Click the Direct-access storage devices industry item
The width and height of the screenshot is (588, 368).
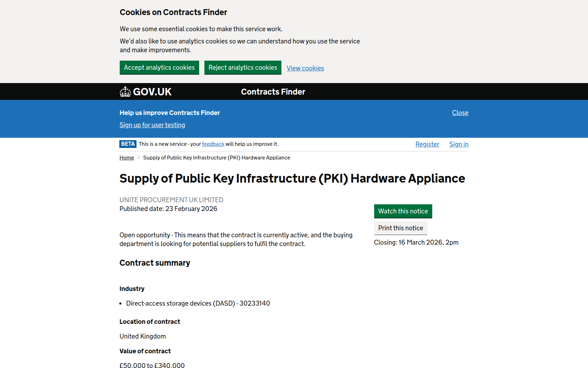pyautogui.click(x=198, y=304)
